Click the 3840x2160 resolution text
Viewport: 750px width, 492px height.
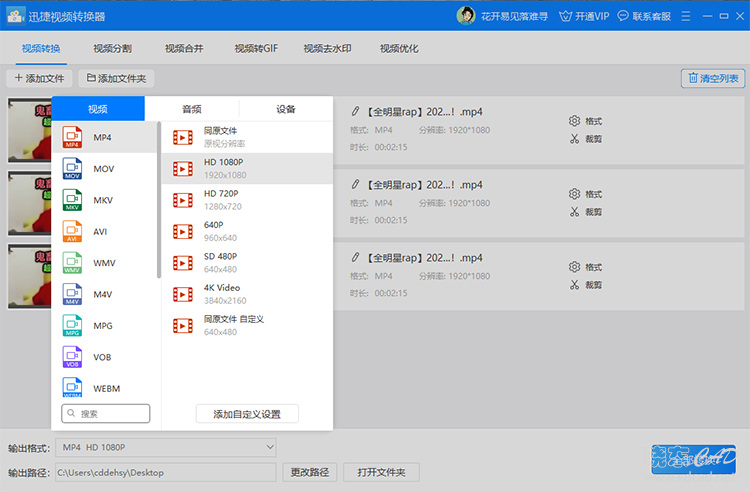click(x=225, y=301)
